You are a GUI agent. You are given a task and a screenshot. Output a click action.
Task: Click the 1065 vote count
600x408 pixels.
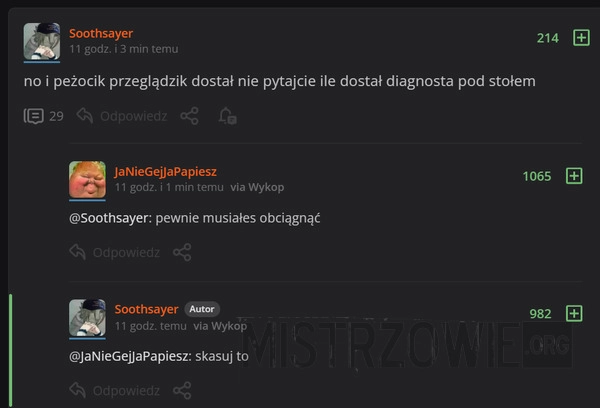[537, 176]
